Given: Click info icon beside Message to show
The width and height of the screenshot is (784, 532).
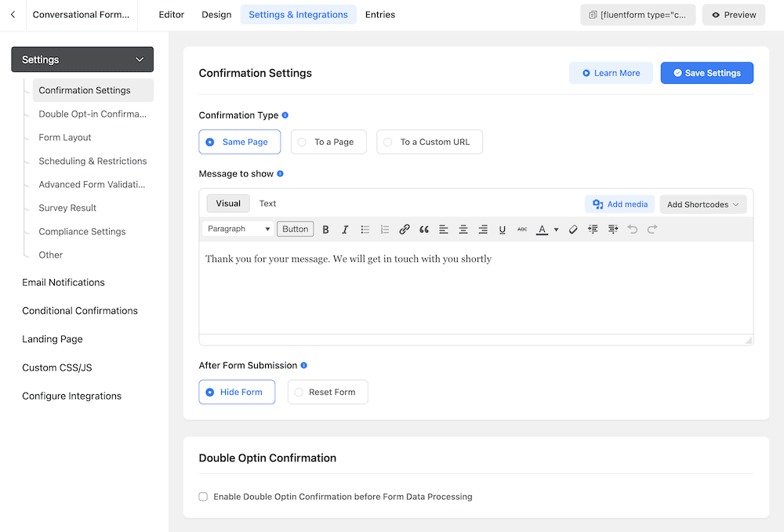Looking at the screenshot, I should 280,173.
